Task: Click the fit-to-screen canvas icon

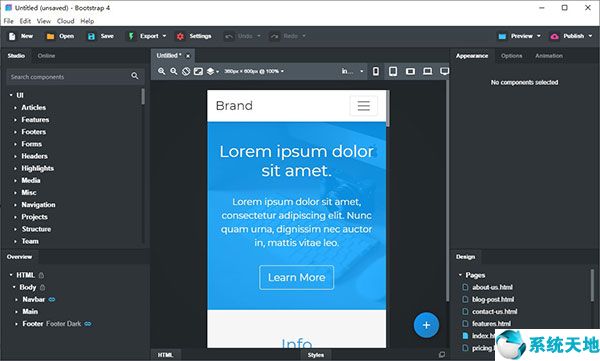Action: pyautogui.click(x=198, y=71)
